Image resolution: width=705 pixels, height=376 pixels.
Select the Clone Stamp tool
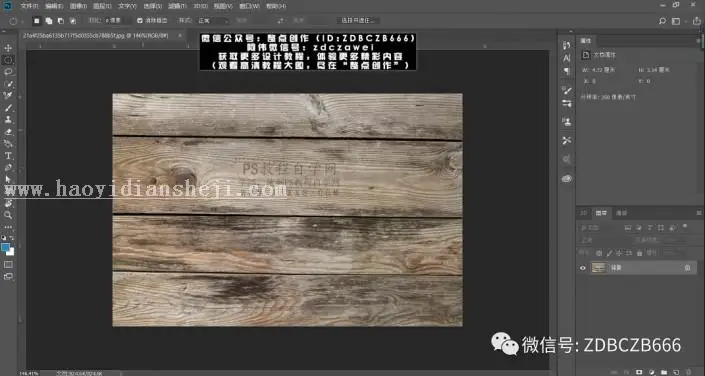coord(8,120)
